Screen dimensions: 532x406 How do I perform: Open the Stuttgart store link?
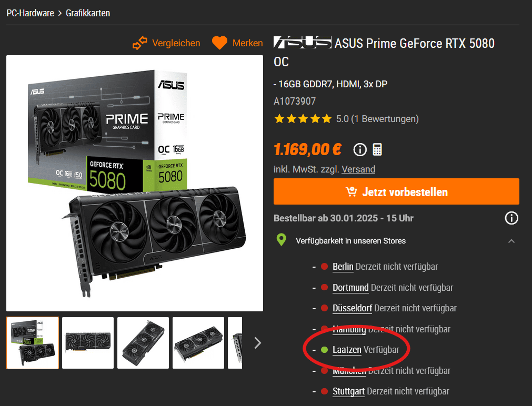[348, 391]
